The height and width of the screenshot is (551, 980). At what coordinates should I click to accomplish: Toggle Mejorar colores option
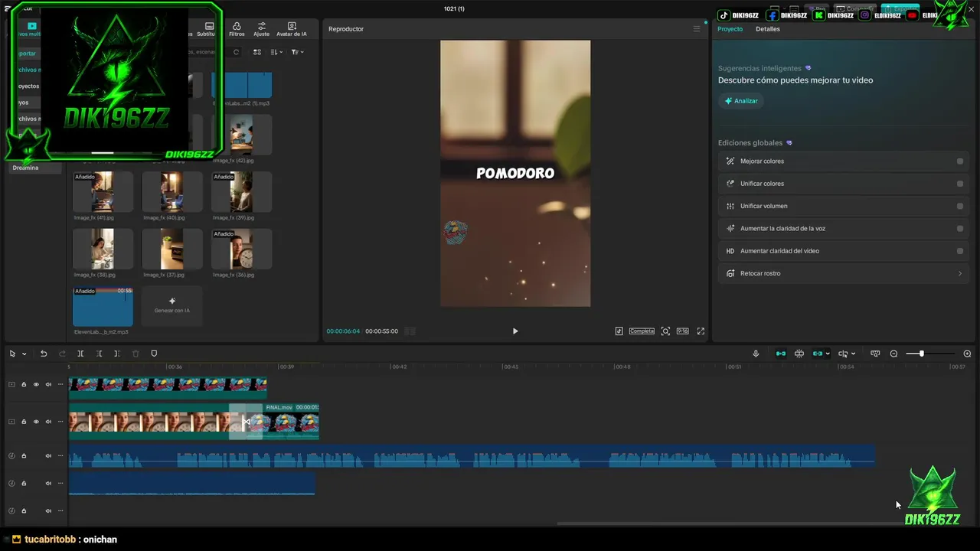960,161
